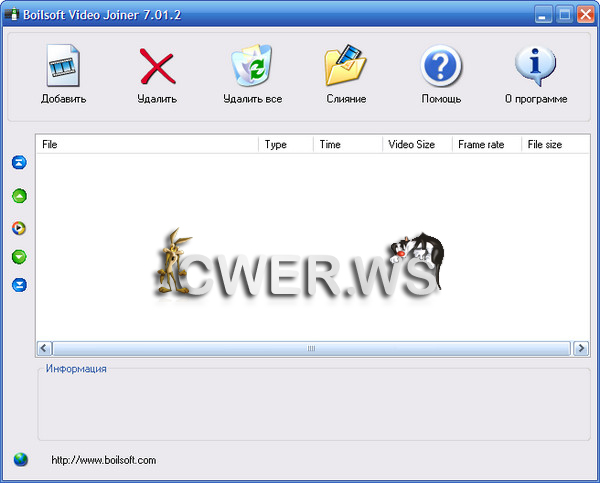600x483 pixels.
Task: Close the Boilsoft Video Joiner window
Action: pos(585,15)
